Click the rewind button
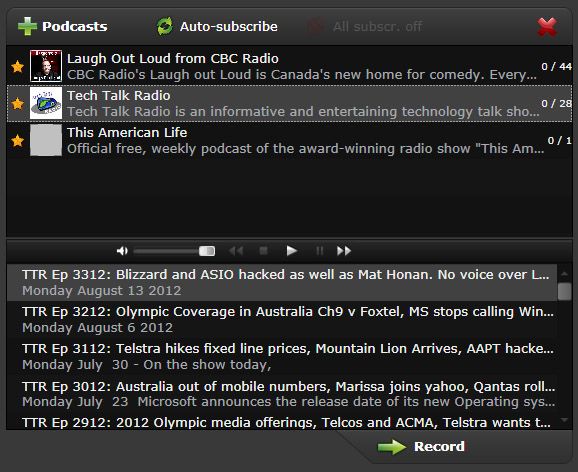Image resolution: width=578 pixels, height=472 pixels. pos(236,251)
